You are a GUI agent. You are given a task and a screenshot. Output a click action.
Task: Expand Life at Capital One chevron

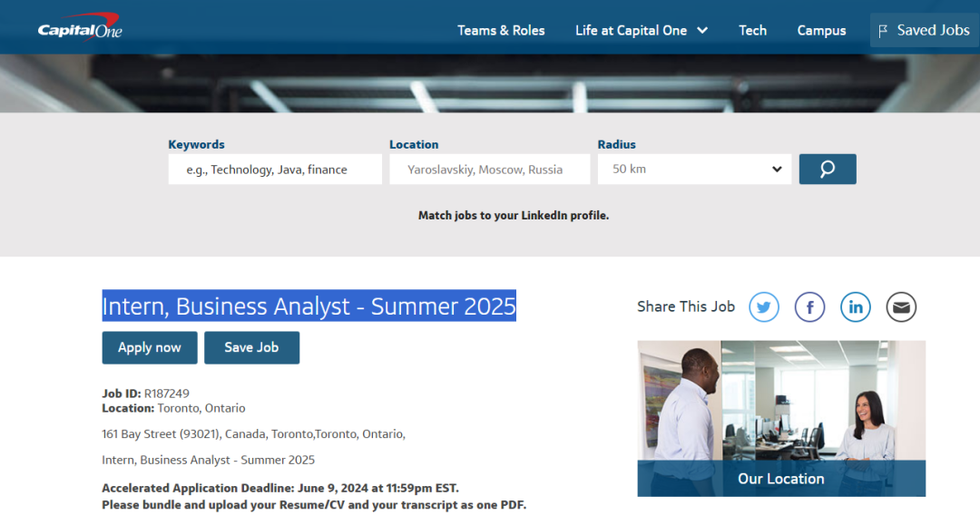click(x=702, y=30)
